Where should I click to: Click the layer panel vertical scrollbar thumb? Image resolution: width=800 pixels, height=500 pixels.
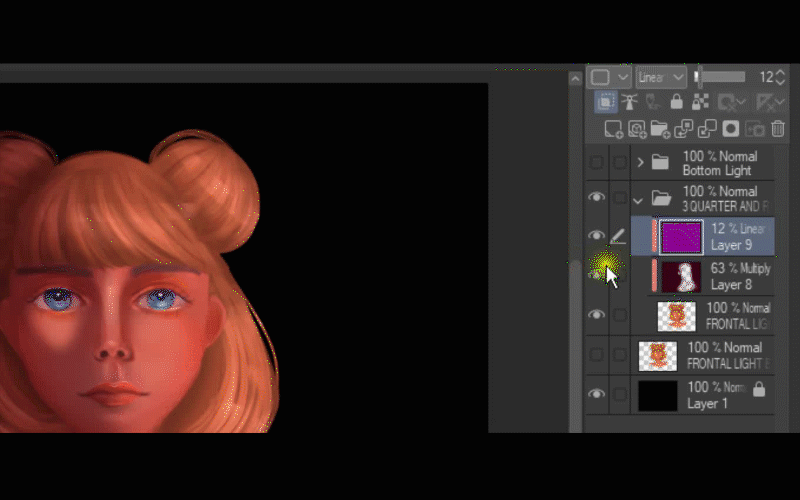point(575,346)
